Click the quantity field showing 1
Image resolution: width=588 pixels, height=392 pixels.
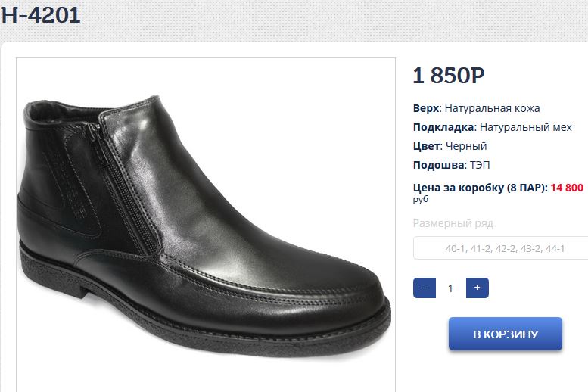point(451,288)
